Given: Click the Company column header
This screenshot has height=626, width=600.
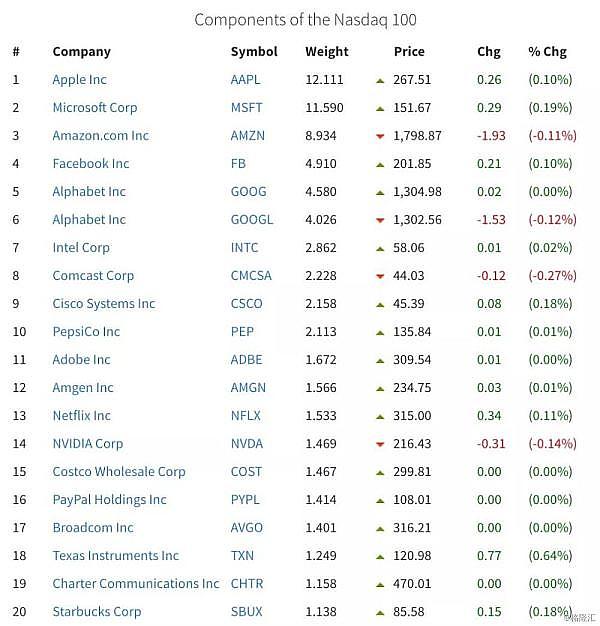Looking at the screenshot, I should point(82,52).
